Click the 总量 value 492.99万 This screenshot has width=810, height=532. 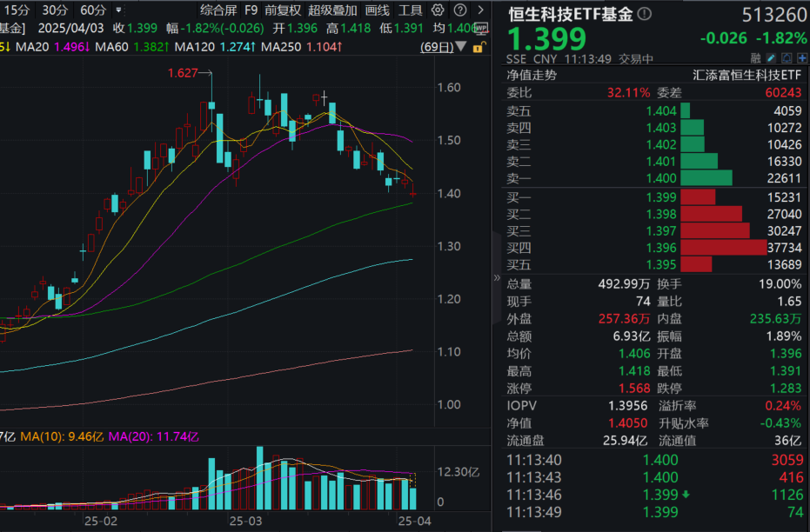624,284
